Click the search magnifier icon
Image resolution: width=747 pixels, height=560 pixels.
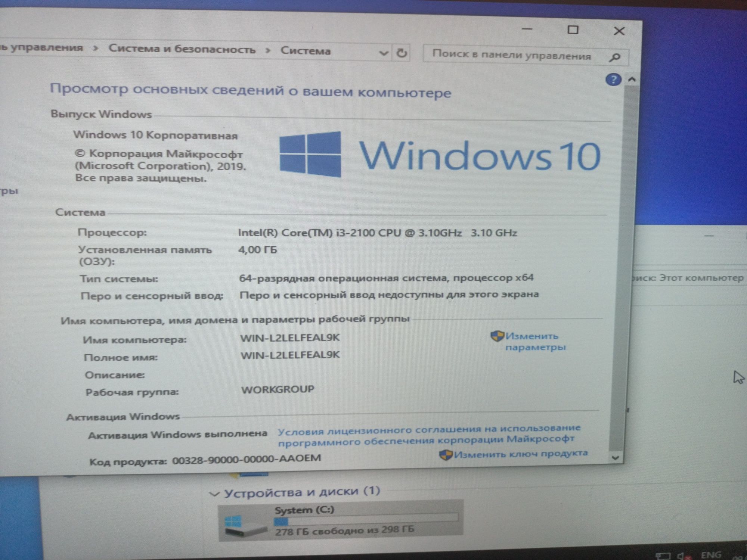point(614,57)
